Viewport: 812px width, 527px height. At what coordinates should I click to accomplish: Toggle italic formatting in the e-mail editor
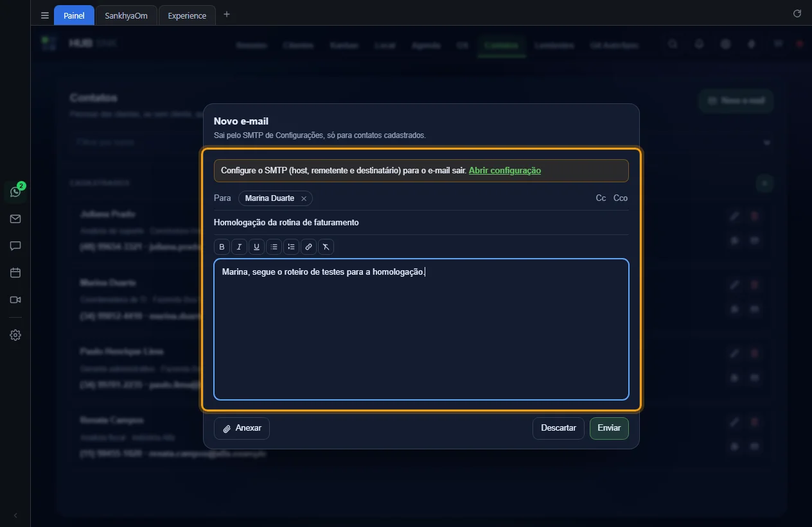[x=240, y=246]
